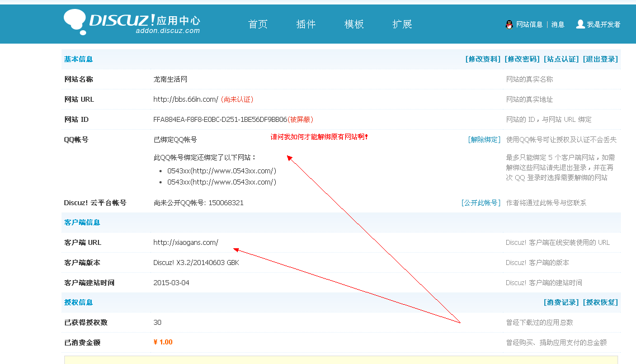Click [解除绑定] for the QQ account
The width and height of the screenshot is (636, 364).
484,139
